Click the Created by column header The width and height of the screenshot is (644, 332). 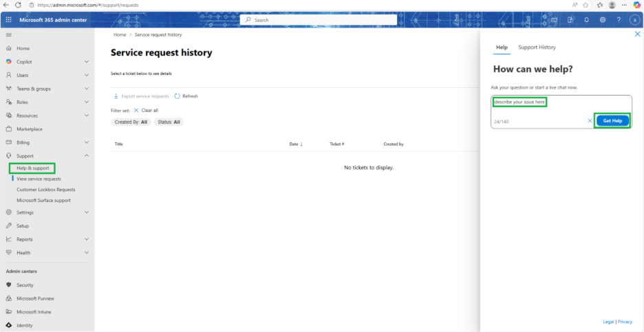click(x=394, y=144)
